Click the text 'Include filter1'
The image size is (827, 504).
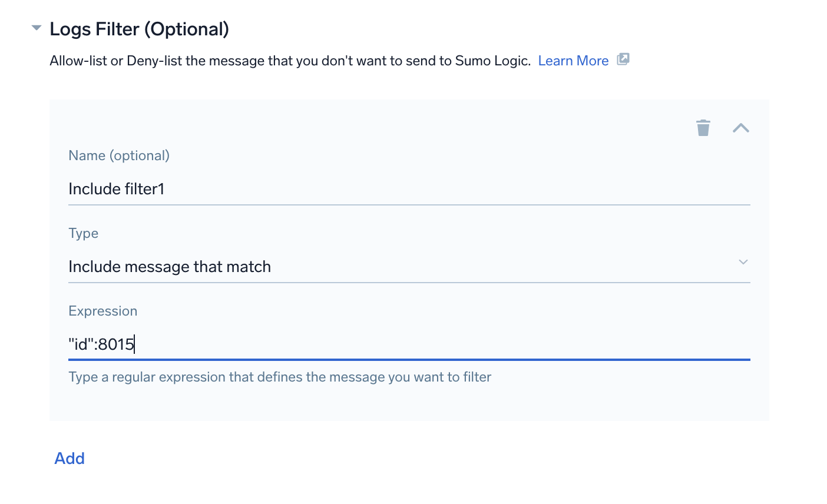click(116, 189)
